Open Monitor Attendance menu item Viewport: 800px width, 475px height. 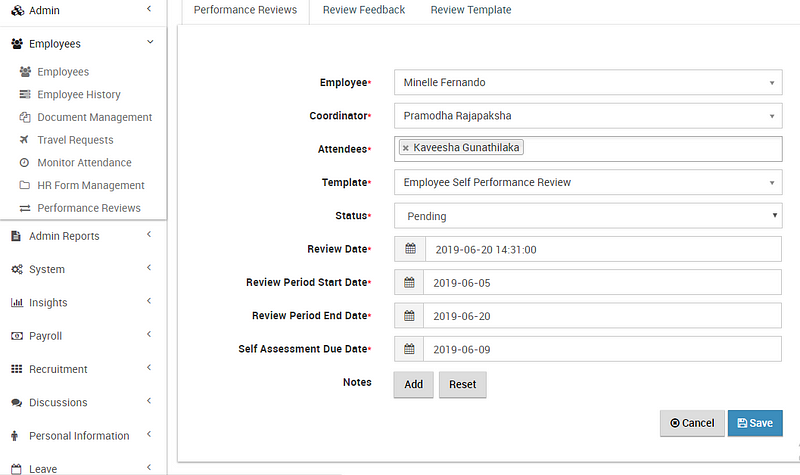[85, 162]
